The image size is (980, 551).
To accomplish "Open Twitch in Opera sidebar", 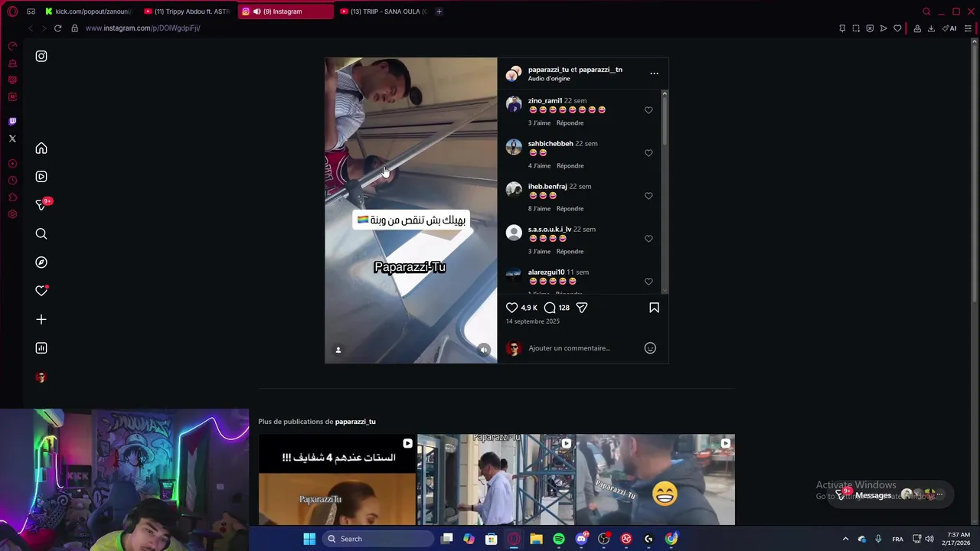I will click(x=12, y=121).
